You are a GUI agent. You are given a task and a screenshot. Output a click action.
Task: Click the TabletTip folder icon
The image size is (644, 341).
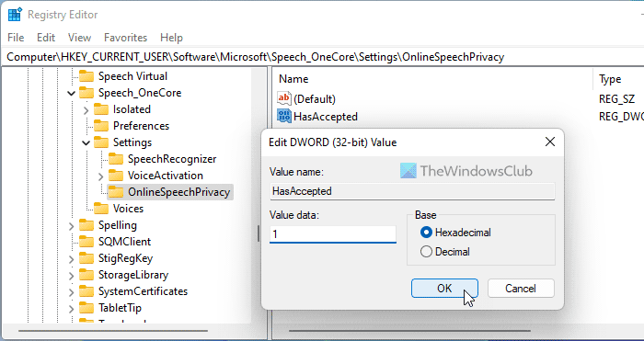(86, 308)
